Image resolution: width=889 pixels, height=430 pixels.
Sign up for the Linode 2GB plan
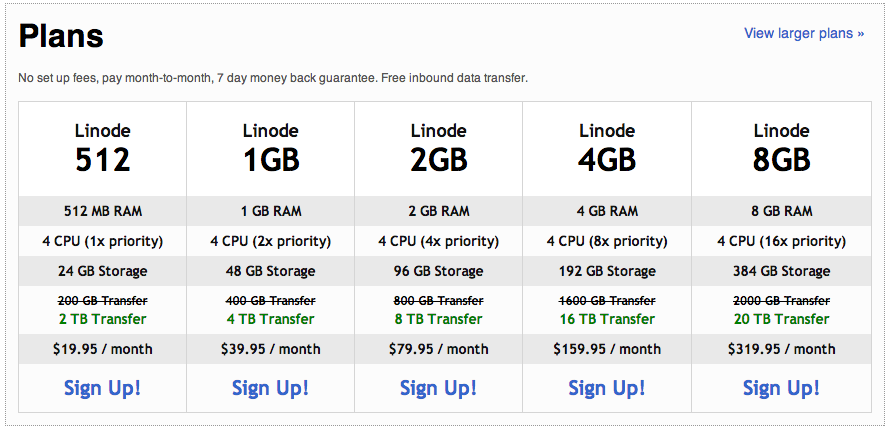point(438,388)
